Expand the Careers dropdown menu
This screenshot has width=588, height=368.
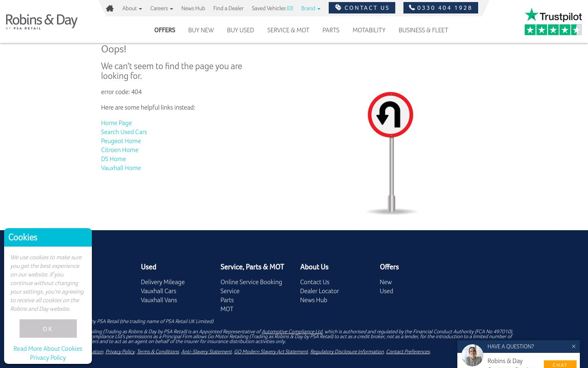point(161,8)
